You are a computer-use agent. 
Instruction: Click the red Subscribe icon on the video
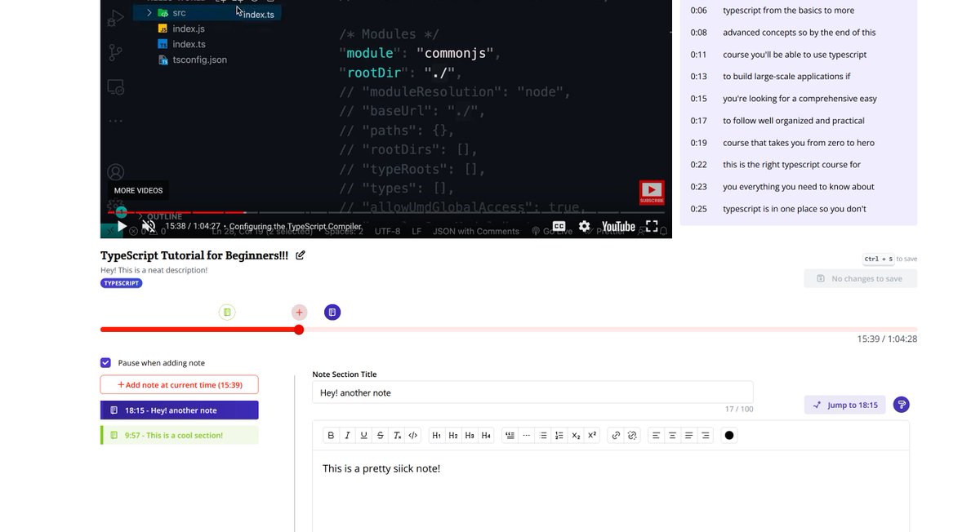pyautogui.click(x=652, y=193)
